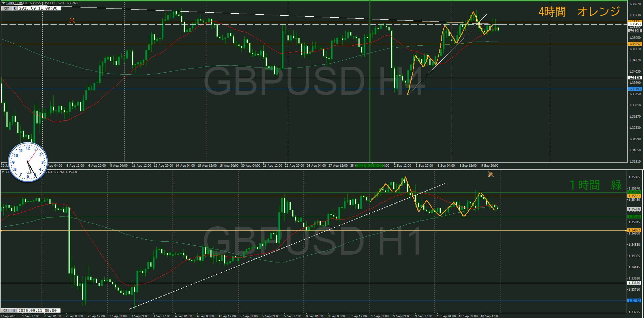Click the R button in the H4 chart
This screenshot has height=318, width=644.
15,8
